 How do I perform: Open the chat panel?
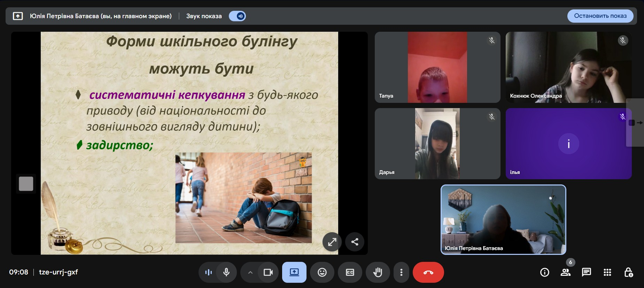tap(586, 272)
